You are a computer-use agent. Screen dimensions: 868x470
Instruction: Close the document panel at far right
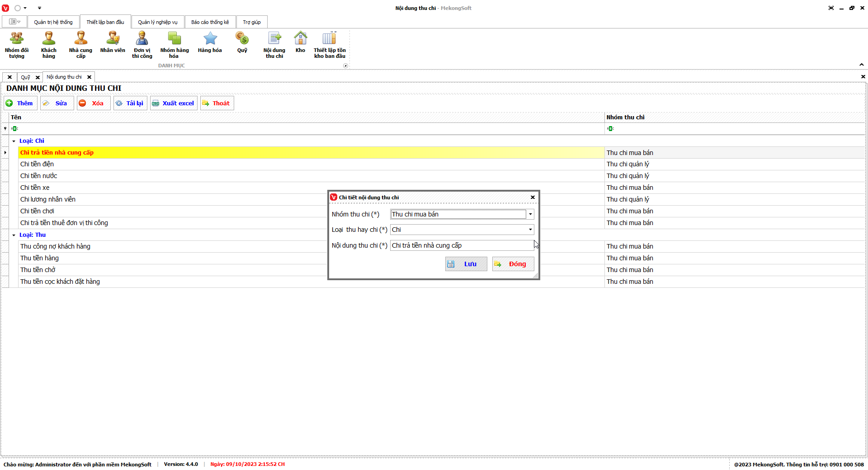(863, 77)
